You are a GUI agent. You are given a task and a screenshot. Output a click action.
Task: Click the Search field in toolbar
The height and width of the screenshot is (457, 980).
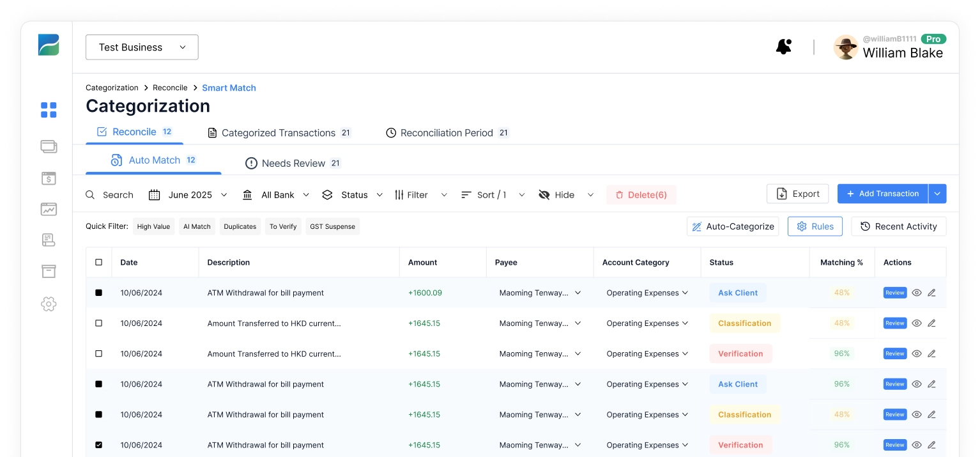(110, 195)
